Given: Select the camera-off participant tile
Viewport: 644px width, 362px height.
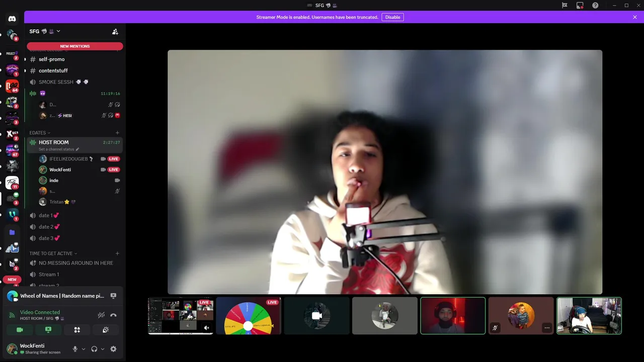Looking at the screenshot, I should click(x=316, y=316).
